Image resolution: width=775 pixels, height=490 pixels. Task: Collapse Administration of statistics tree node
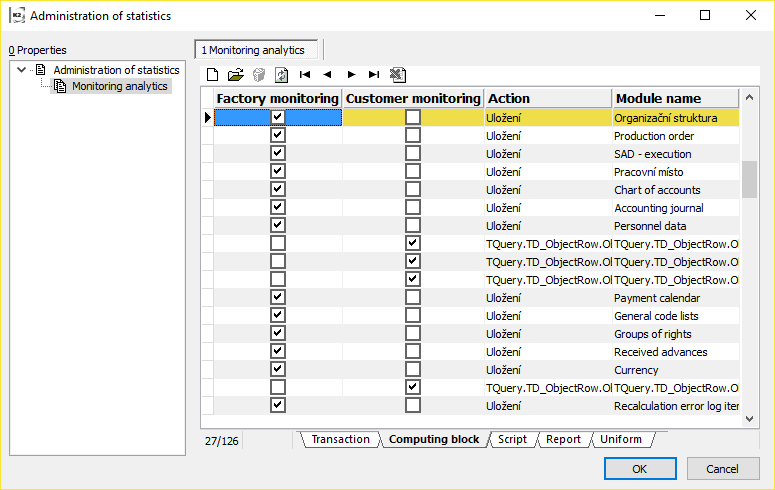coord(22,70)
